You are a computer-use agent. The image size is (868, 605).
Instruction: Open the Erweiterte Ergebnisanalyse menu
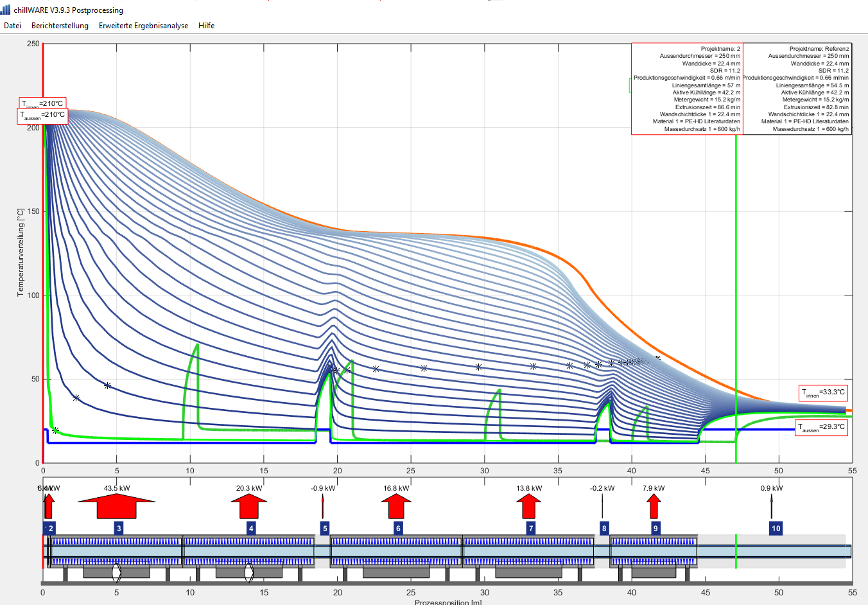click(143, 26)
